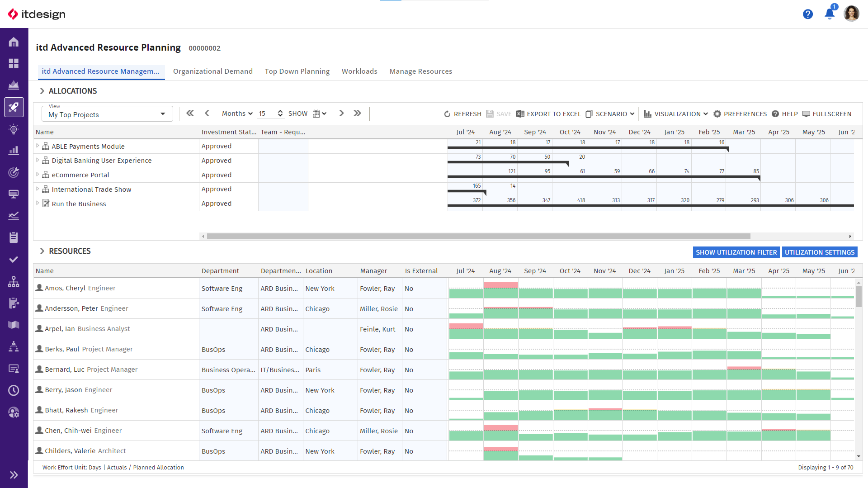Switch to Workloads tab
The image size is (868, 488).
[359, 71]
